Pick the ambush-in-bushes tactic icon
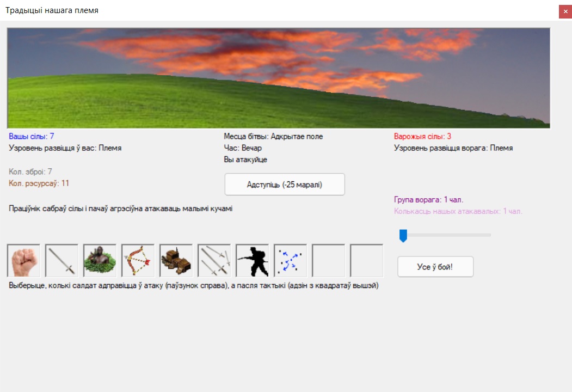Screen dimensions: 572x392 (100, 261)
